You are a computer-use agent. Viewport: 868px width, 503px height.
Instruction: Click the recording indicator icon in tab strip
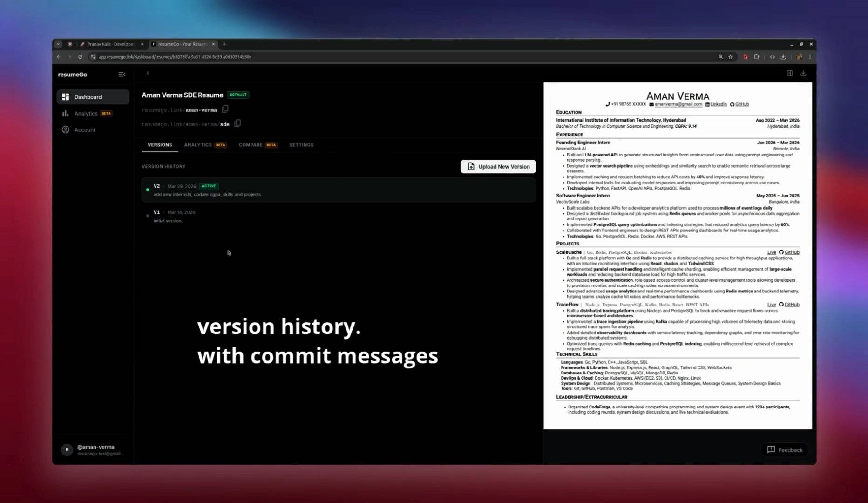coord(70,44)
